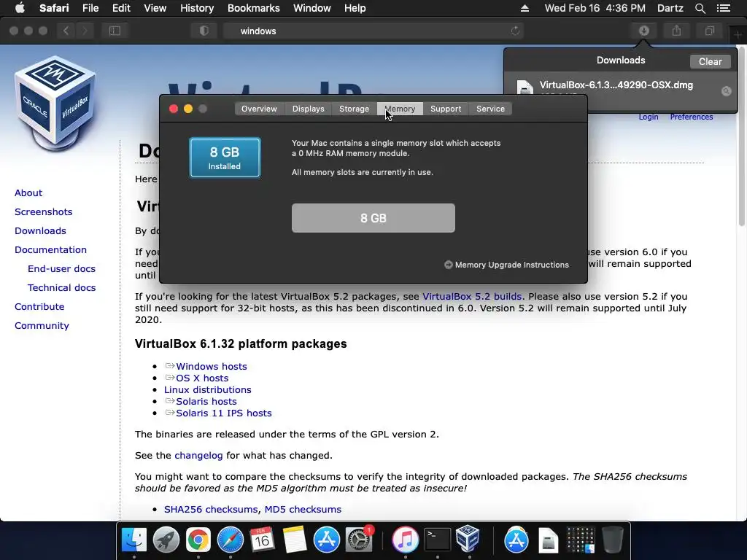The height and width of the screenshot is (560, 747).
Task: Clear the Downloads list
Action: pos(710,61)
